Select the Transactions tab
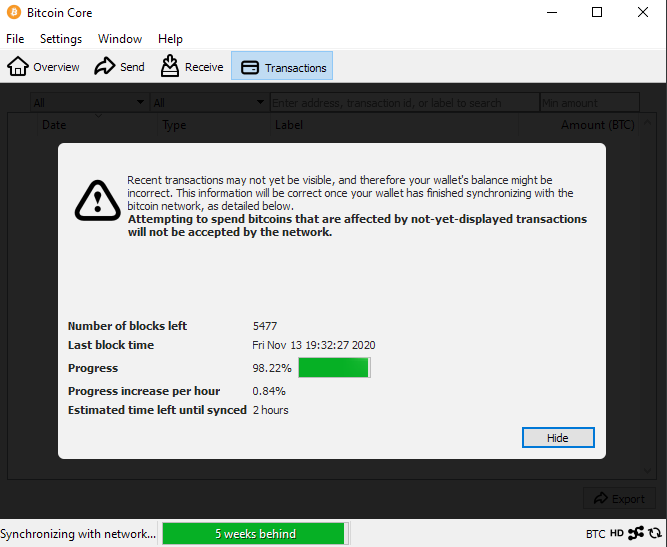The image size is (667, 547). (282, 66)
